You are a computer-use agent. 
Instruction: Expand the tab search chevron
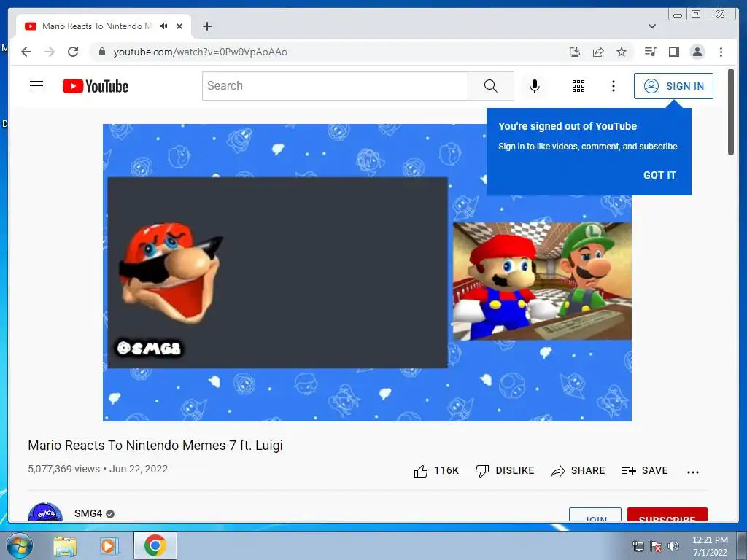click(x=651, y=26)
